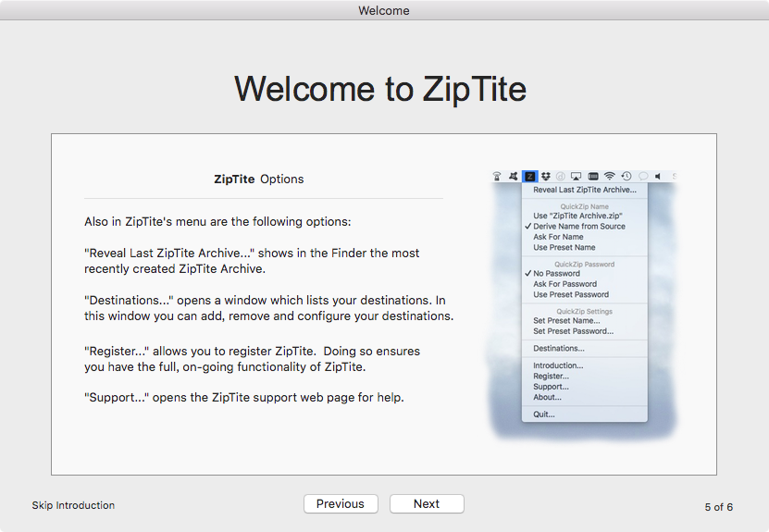Click the dimmed circled 'd' icon
The width and height of the screenshot is (769, 532).
[x=561, y=176]
